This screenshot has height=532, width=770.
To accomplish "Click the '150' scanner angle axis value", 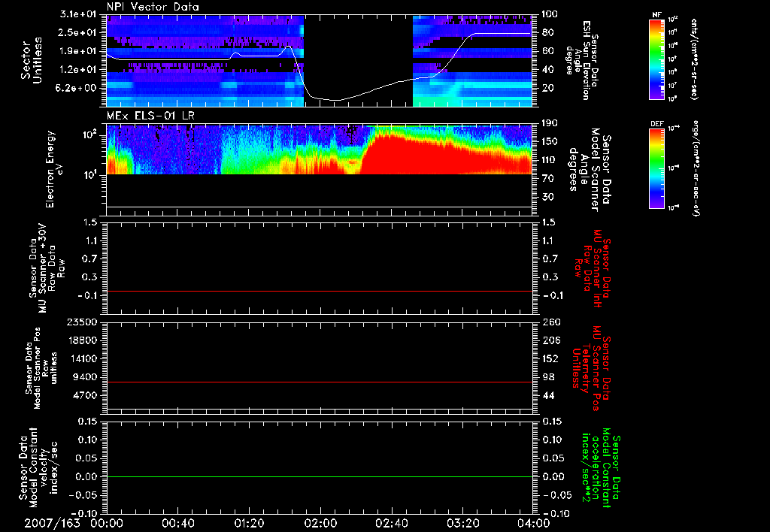I will point(550,142).
